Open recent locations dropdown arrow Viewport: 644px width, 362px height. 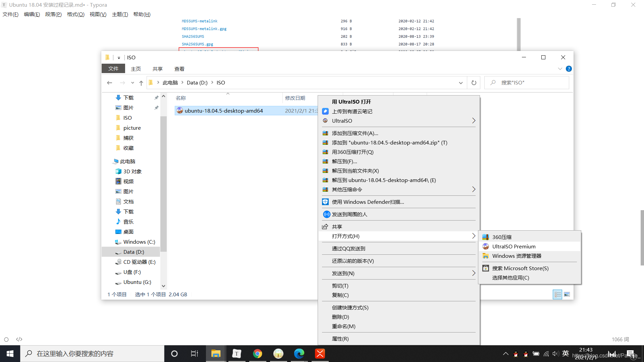(132, 83)
